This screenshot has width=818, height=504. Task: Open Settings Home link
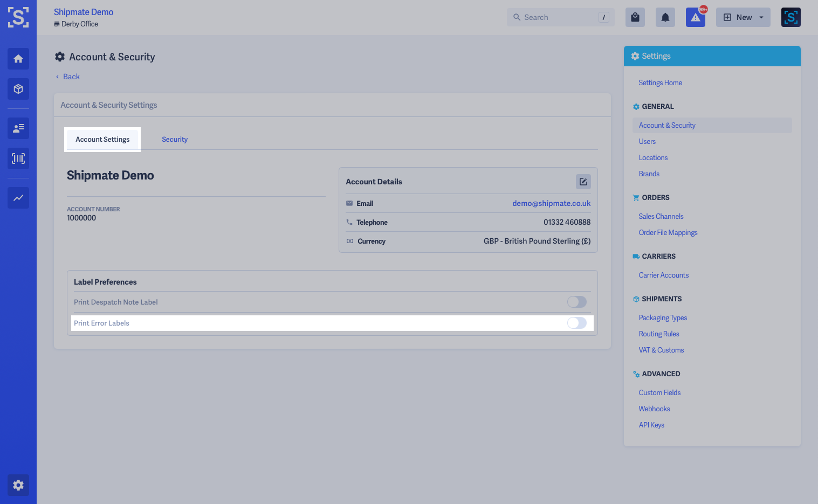pyautogui.click(x=661, y=82)
